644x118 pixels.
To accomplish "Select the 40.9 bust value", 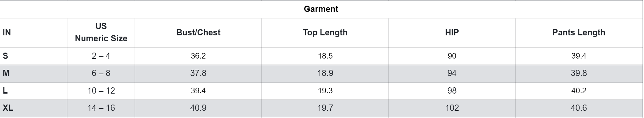I will tap(198, 108).
